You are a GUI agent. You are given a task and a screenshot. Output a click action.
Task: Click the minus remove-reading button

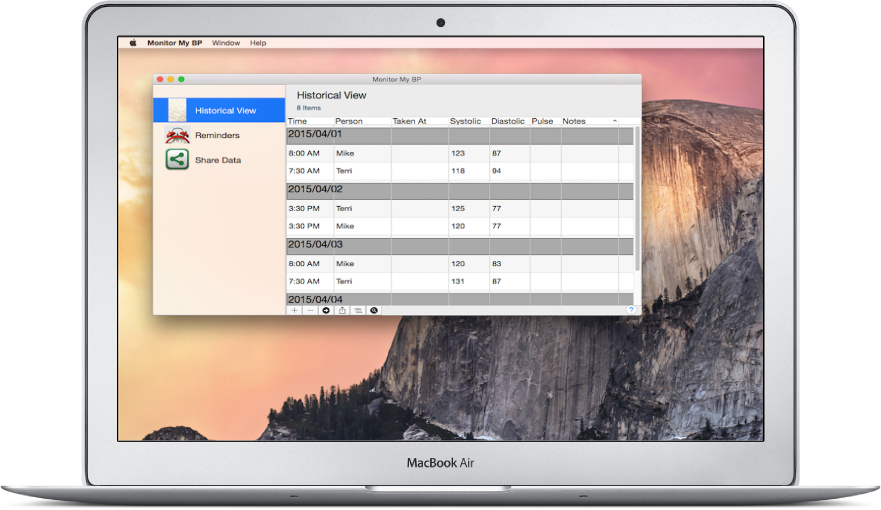[310, 310]
